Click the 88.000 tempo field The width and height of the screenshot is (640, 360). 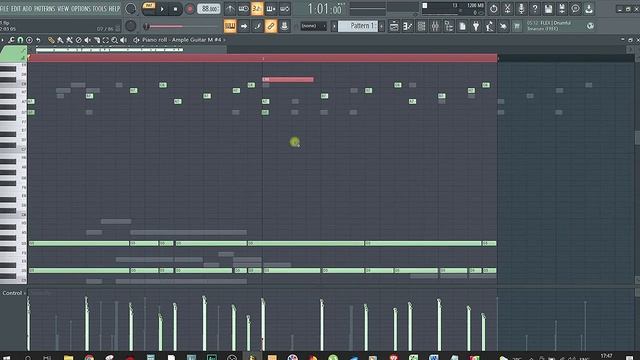(x=209, y=9)
